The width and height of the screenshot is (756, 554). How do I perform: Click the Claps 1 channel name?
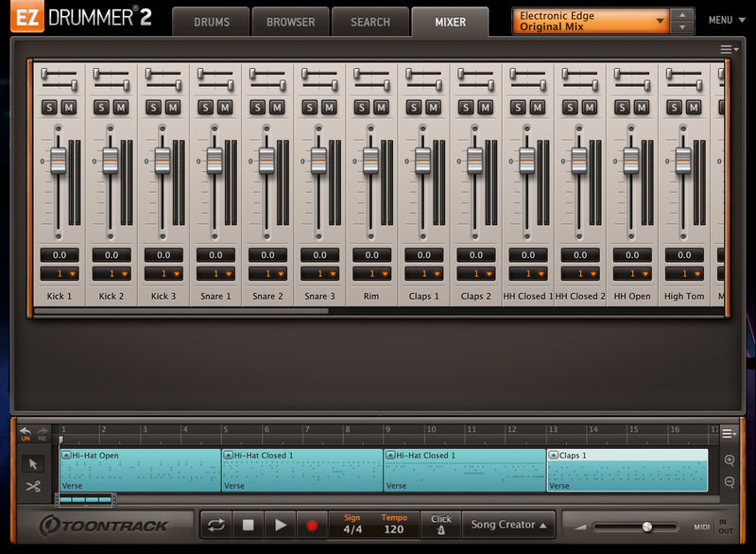pos(423,296)
